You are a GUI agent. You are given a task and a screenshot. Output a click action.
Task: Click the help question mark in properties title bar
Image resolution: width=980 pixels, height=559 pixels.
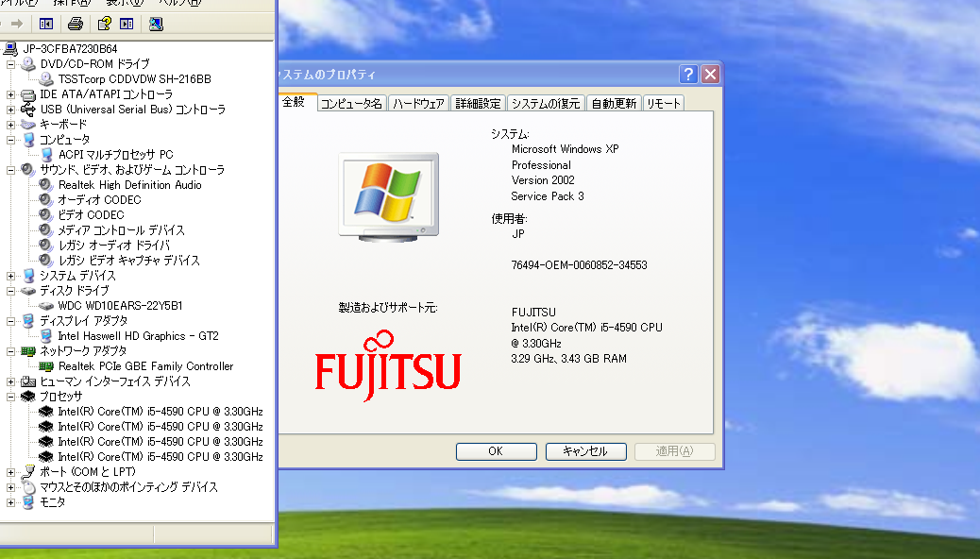click(688, 75)
